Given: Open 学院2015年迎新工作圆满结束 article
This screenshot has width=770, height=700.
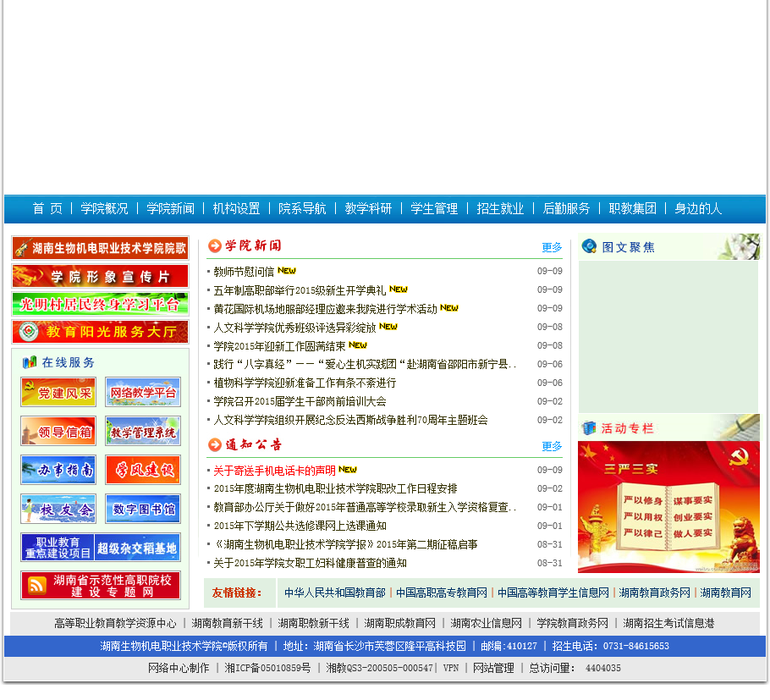Looking at the screenshot, I should click(279, 346).
